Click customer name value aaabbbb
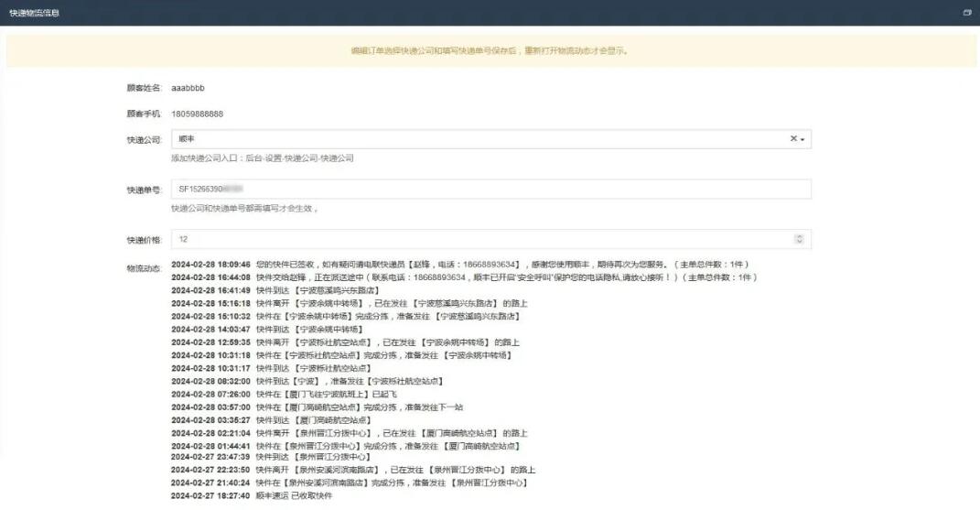The image size is (980, 510). coord(188,88)
